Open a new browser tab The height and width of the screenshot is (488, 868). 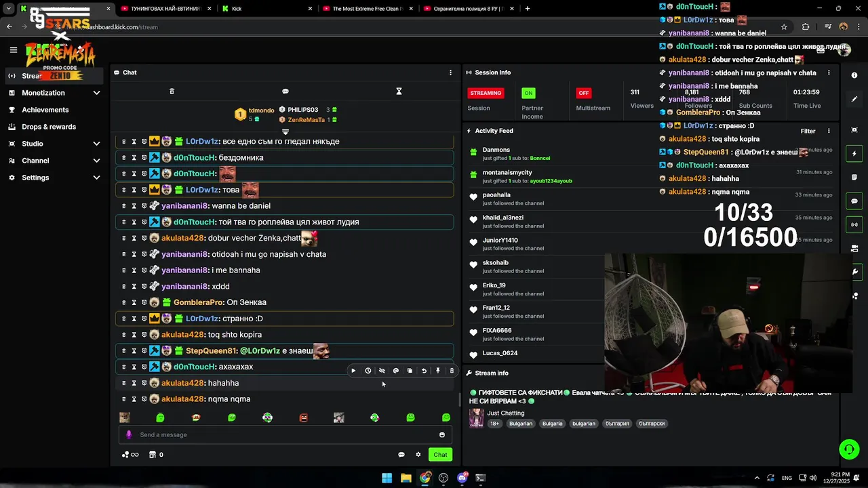528,9
